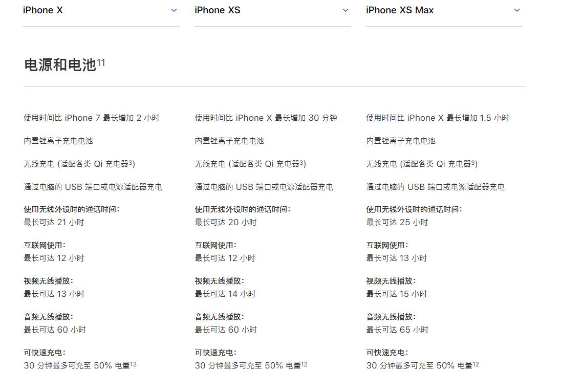Click footnote 12 in iPhone XS fast charge
Screen dimensions: 582x392
(304, 364)
